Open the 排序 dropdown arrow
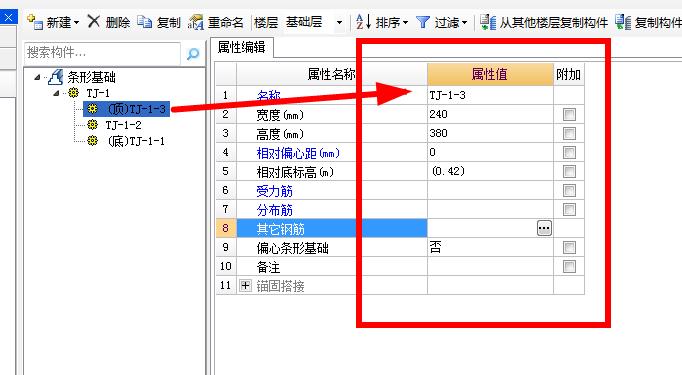682x375 pixels. pos(405,23)
